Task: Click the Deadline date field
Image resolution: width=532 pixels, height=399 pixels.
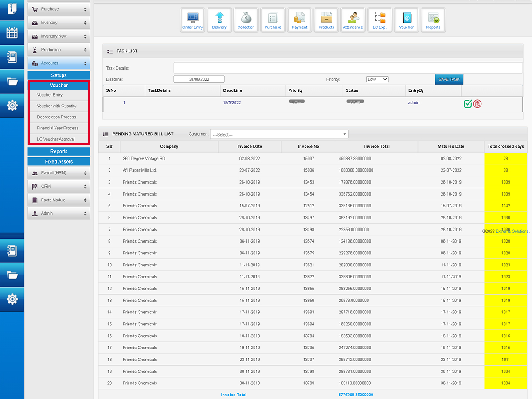Action: pos(199,79)
